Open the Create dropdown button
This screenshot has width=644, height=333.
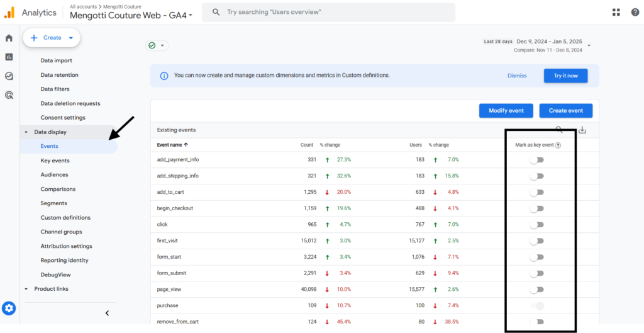[x=52, y=38]
